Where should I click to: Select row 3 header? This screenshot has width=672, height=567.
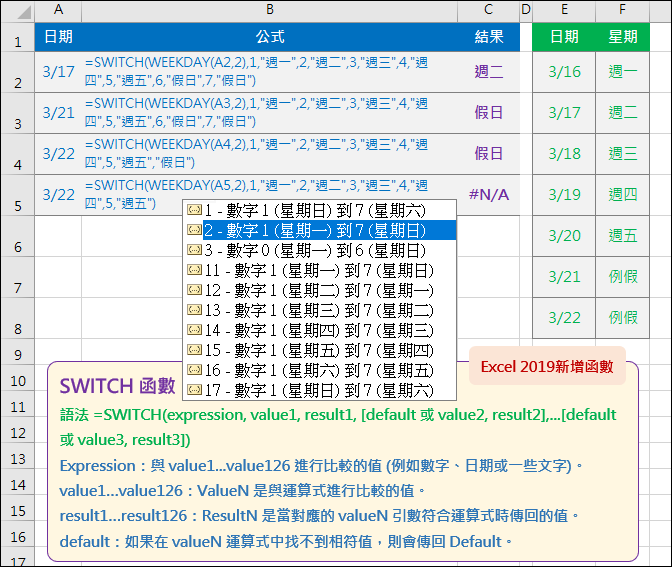tap(18, 113)
